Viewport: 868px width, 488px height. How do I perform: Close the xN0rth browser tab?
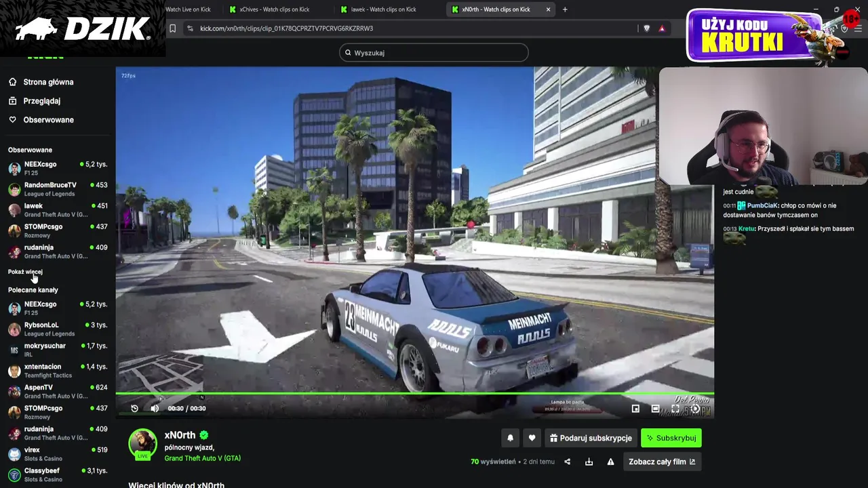pyautogui.click(x=548, y=9)
